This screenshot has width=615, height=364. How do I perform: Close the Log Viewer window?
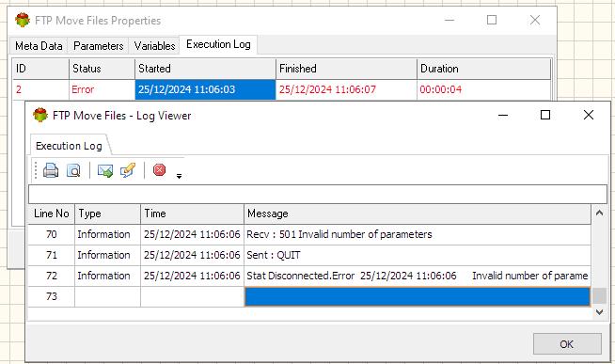[x=589, y=115]
